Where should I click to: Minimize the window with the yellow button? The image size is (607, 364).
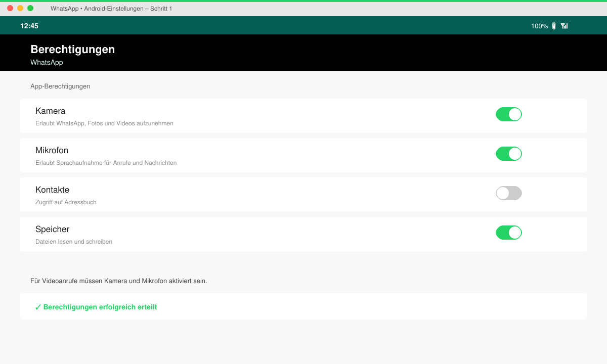[x=20, y=8]
